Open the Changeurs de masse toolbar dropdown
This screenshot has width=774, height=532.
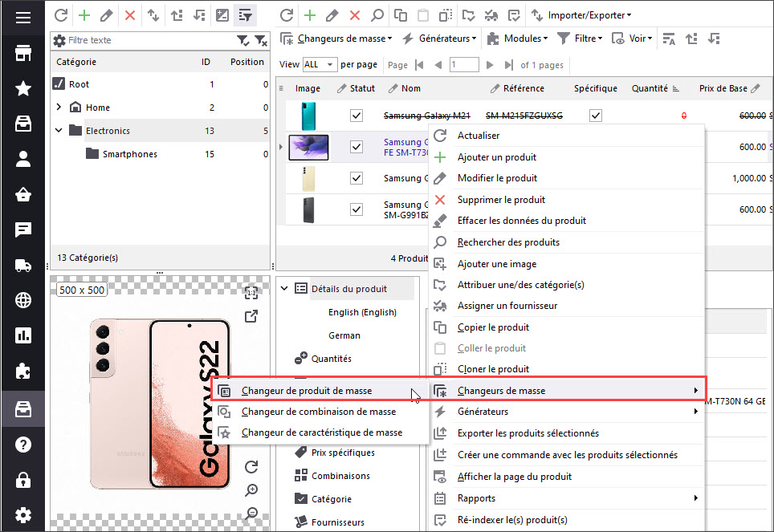click(336, 39)
